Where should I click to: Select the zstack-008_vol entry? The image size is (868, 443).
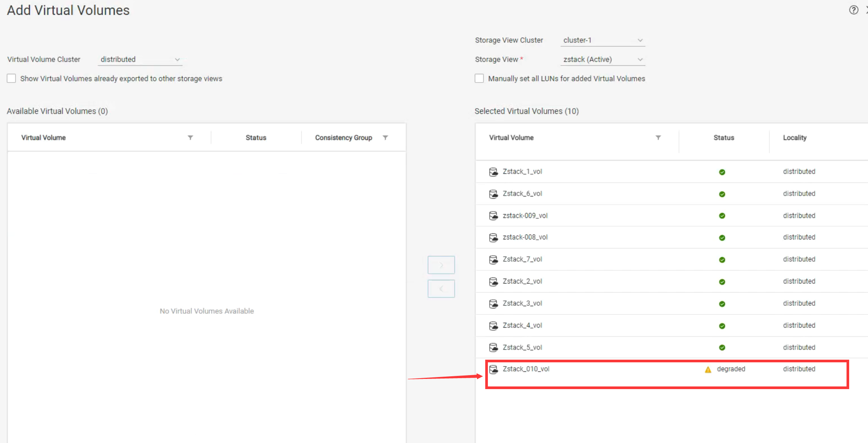525,237
